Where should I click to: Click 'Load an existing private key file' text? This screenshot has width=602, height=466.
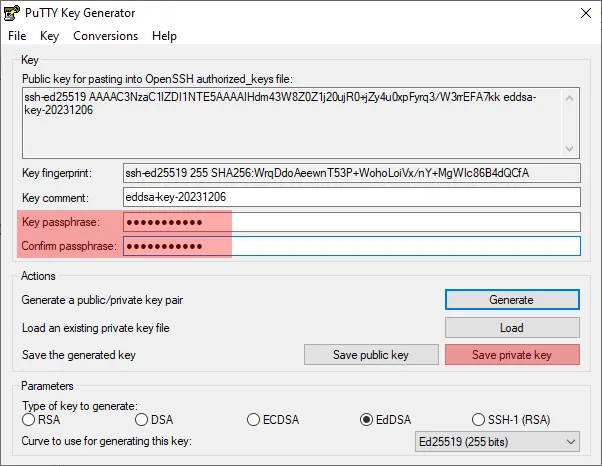point(96,328)
